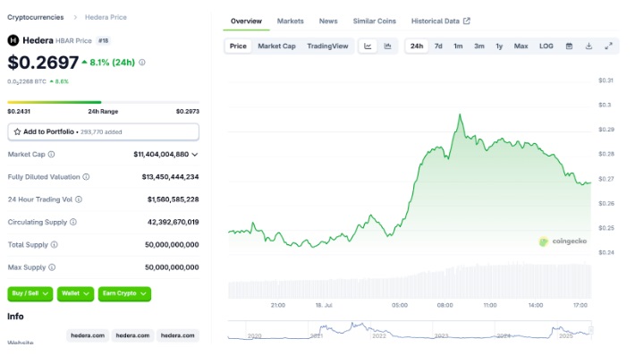The width and height of the screenshot is (635, 364).
Task: Switch to the Markets tab
Action: (x=290, y=21)
